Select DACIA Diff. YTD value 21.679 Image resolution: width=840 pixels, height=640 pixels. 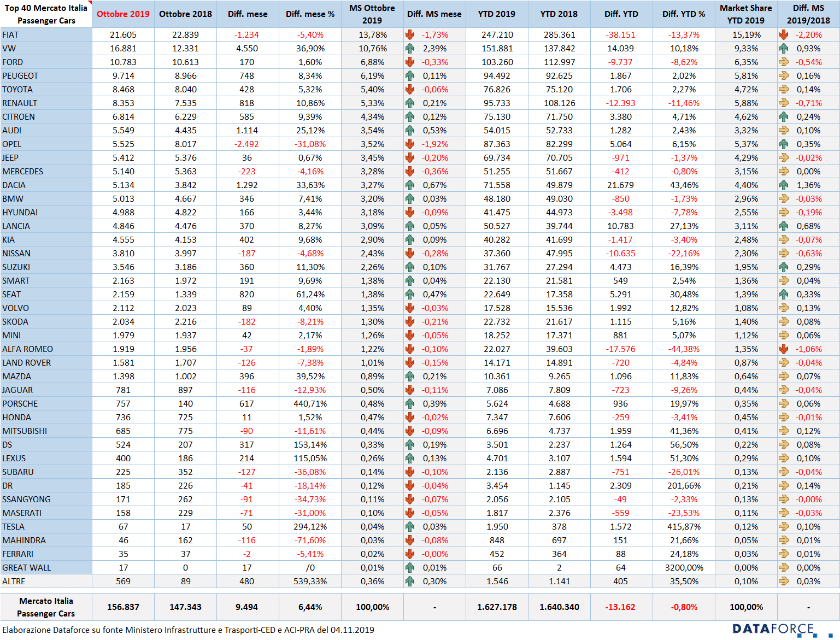click(x=620, y=185)
